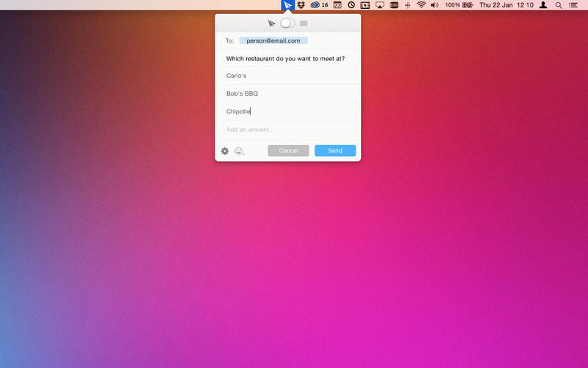The height and width of the screenshot is (368, 588).
Task: Click the date and time Thu 22 Jan
Action: pos(506,5)
